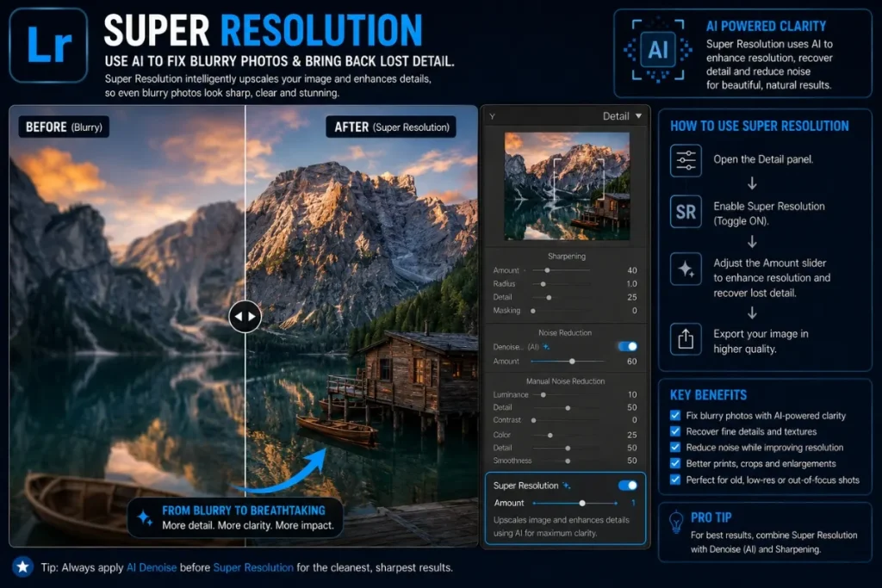Viewport: 882px width, 588px height.
Task: Click the BEFORE (Blurry) label
Action: coord(64,127)
